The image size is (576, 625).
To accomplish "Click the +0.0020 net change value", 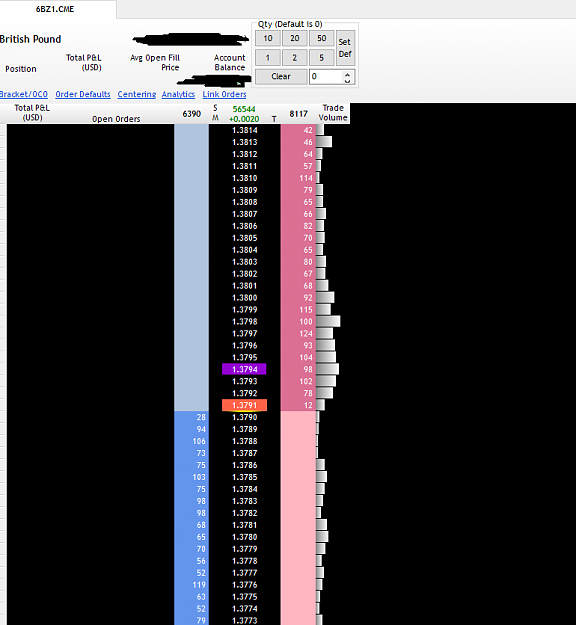I will 244,119.
